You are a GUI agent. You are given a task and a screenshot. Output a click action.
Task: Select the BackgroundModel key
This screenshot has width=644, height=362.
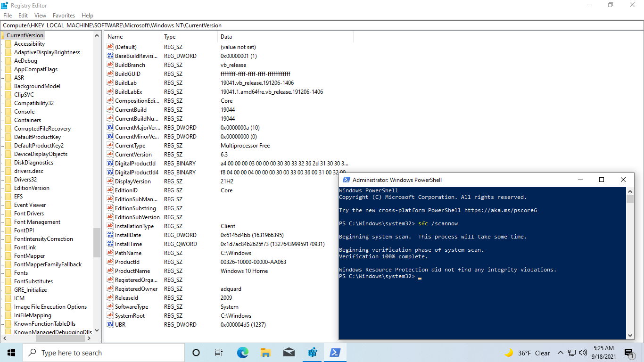point(37,86)
